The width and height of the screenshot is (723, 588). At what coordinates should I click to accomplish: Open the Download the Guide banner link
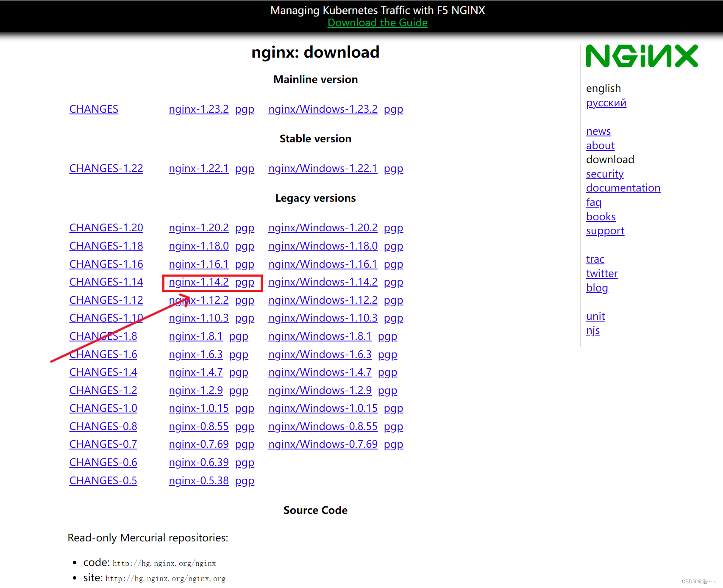[377, 22]
